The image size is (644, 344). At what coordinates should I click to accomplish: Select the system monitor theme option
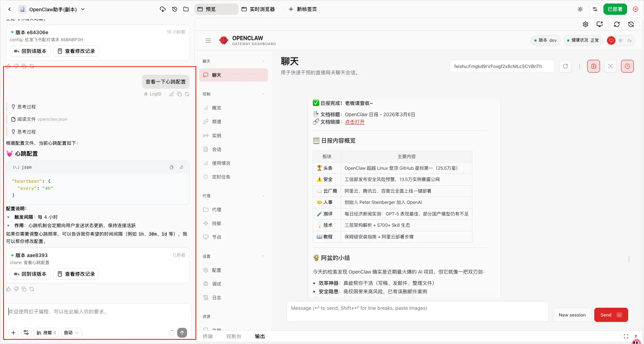coord(611,40)
